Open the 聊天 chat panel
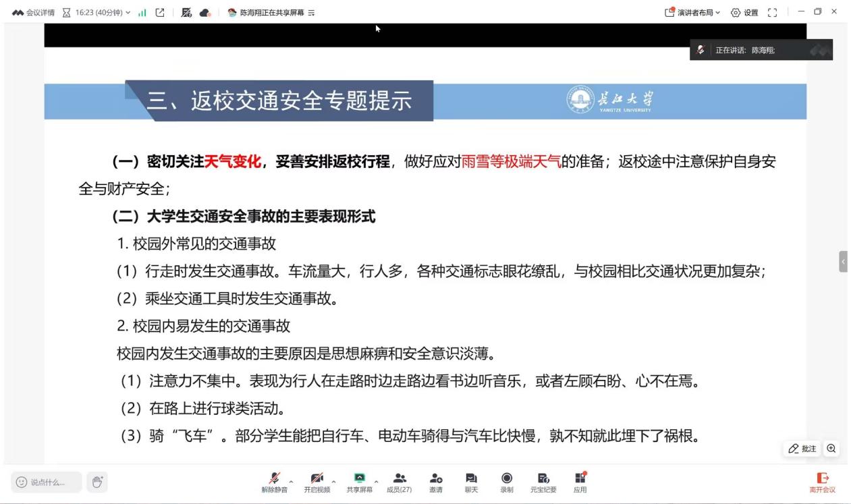The image size is (851, 504). click(471, 482)
